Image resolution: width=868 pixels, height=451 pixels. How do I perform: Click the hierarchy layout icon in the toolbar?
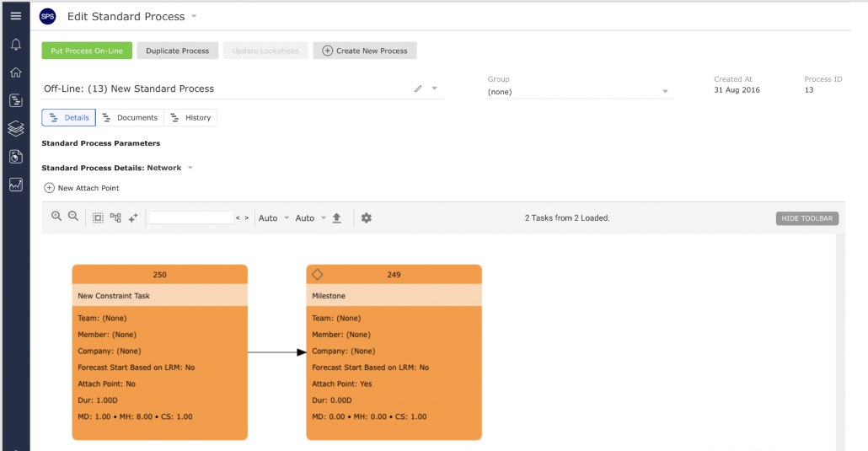click(115, 217)
